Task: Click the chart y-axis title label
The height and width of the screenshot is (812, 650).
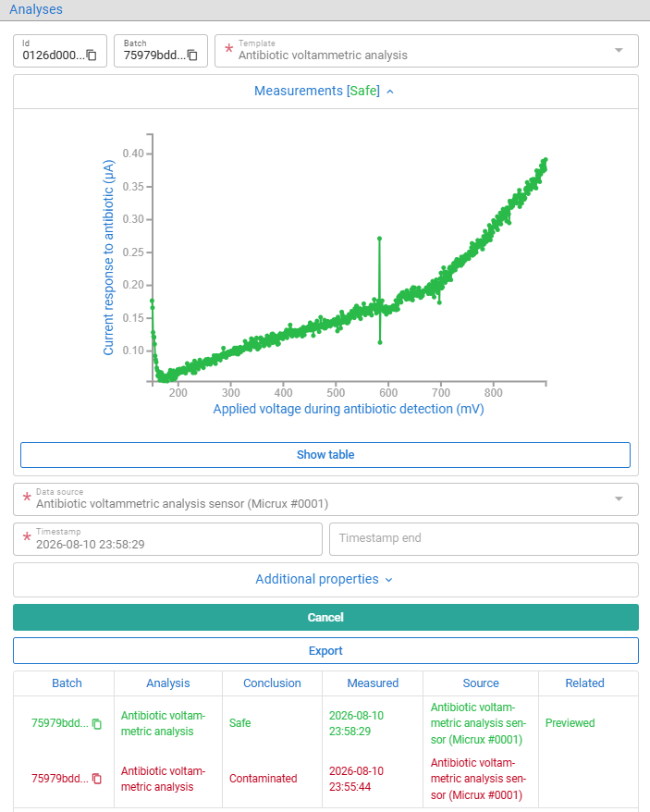Action: 108,257
